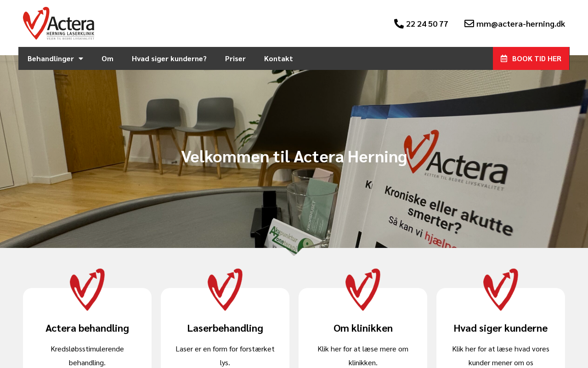This screenshot has height=368, width=588.
Task: Open the Laserbehandling card heading
Action: 225,328
